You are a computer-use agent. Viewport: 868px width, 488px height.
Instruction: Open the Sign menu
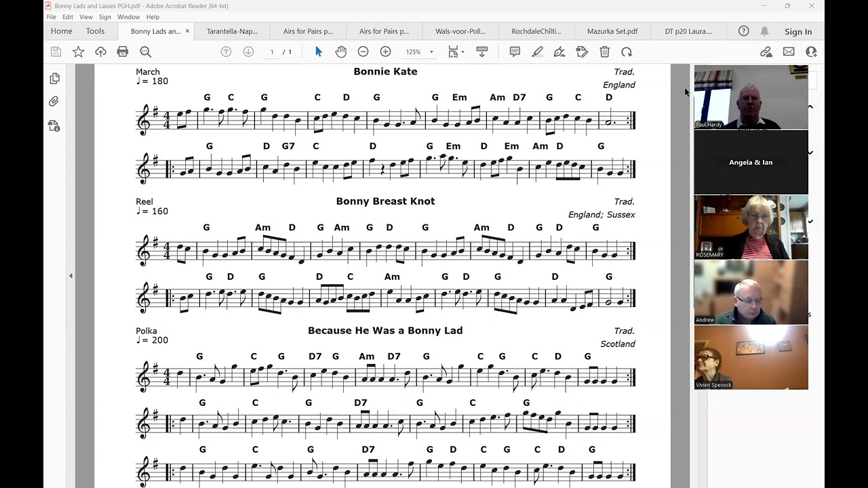pos(104,17)
